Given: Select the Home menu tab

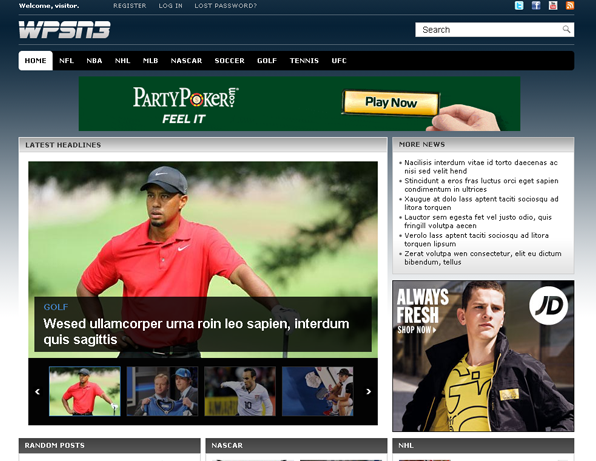Looking at the screenshot, I should [35, 60].
